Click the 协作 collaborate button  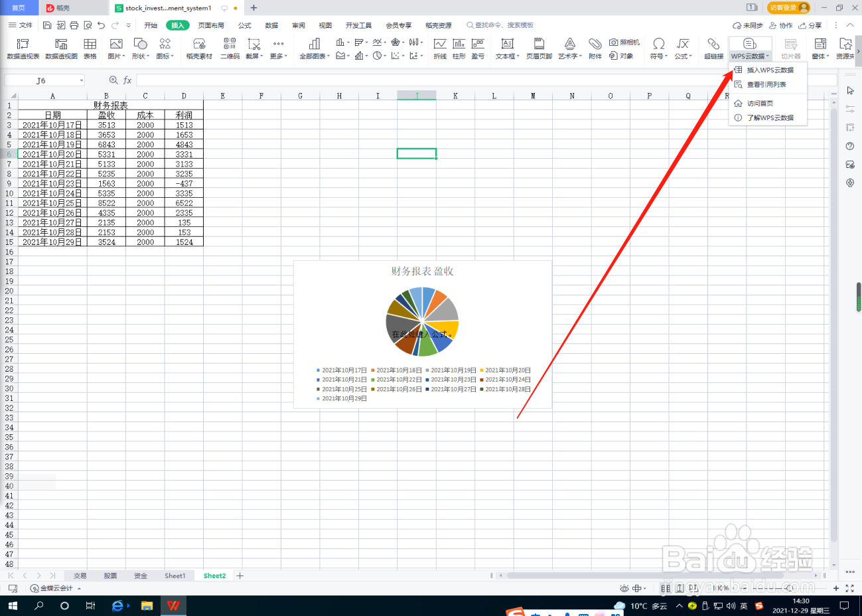click(x=781, y=25)
